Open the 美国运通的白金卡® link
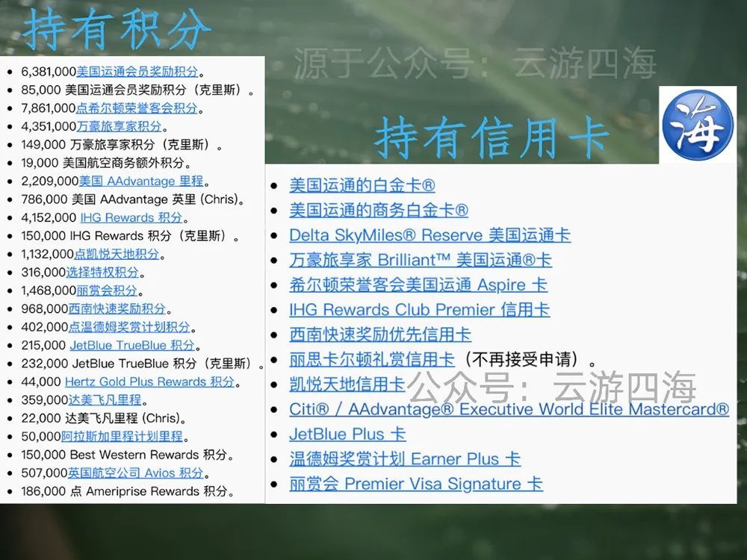Image resolution: width=747 pixels, height=560 pixels. coord(362,185)
